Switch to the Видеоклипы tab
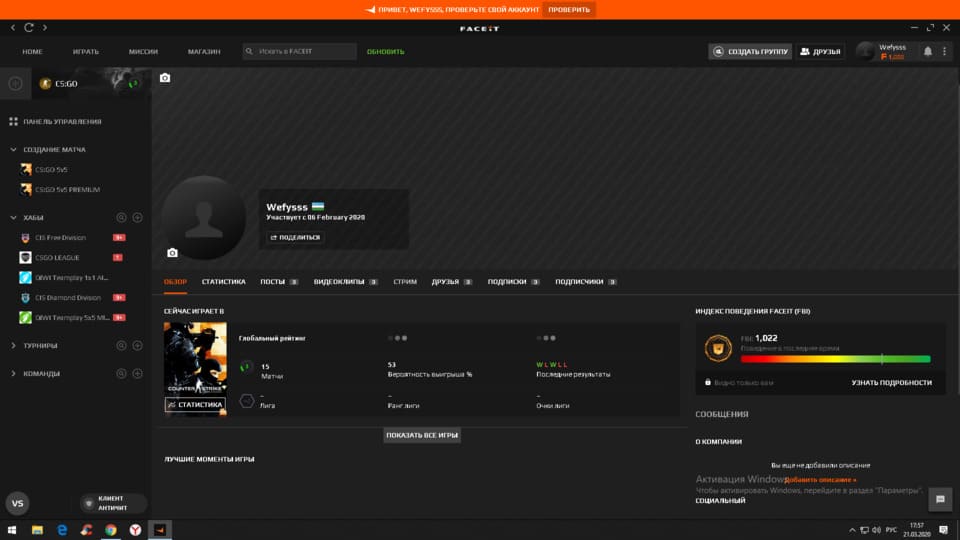 coord(345,282)
